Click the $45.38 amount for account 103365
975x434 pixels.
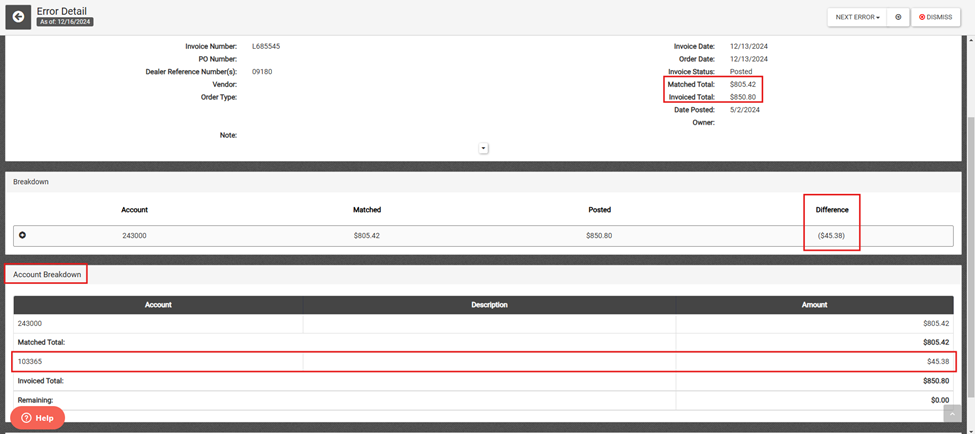[x=938, y=361]
